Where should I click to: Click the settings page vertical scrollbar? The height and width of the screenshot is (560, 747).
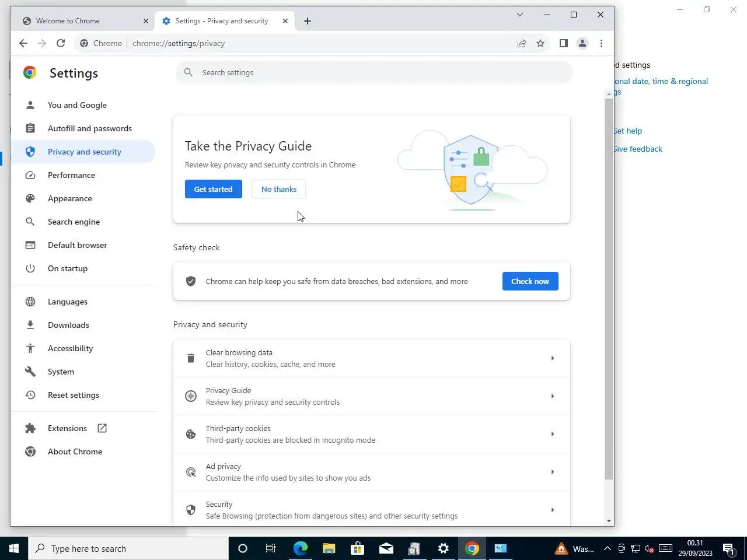(x=609, y=289)
